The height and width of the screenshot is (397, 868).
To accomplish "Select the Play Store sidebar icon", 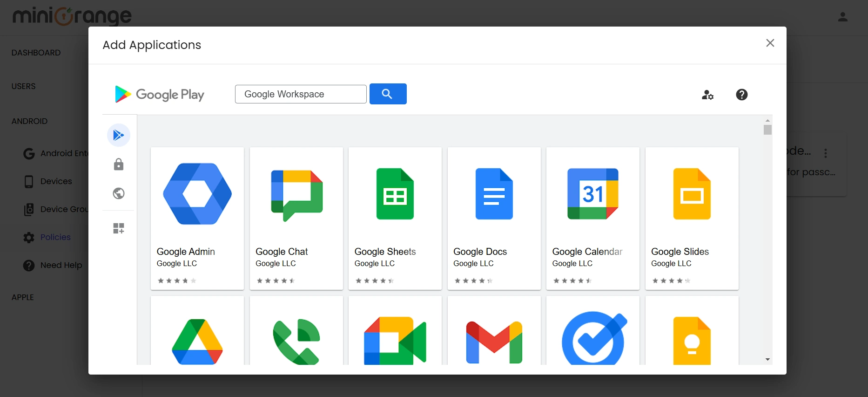I will 119,135.
